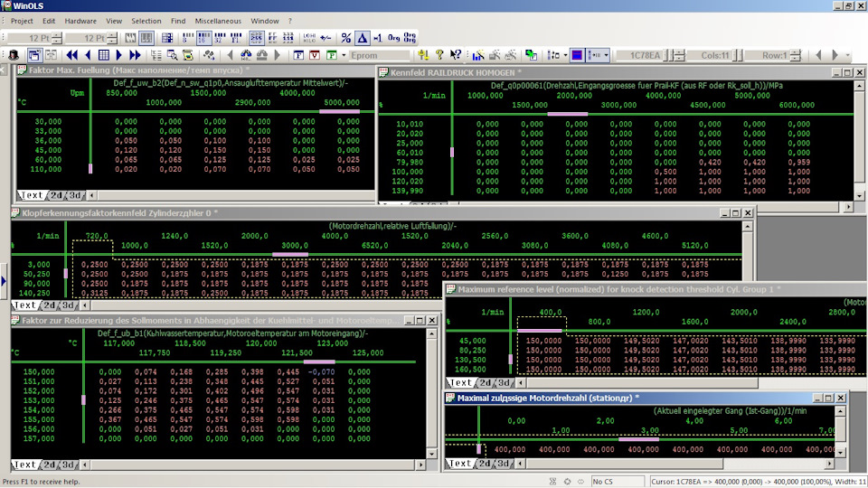868x488 pixels.
Task: Click the fast-forward double arrow icon
Action: click(136, 55)
